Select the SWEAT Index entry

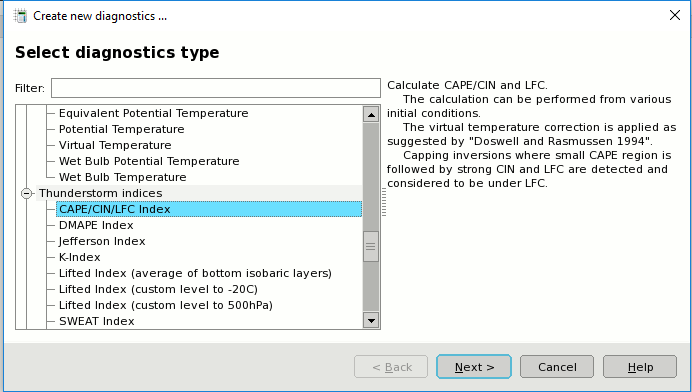pos(97,321)
